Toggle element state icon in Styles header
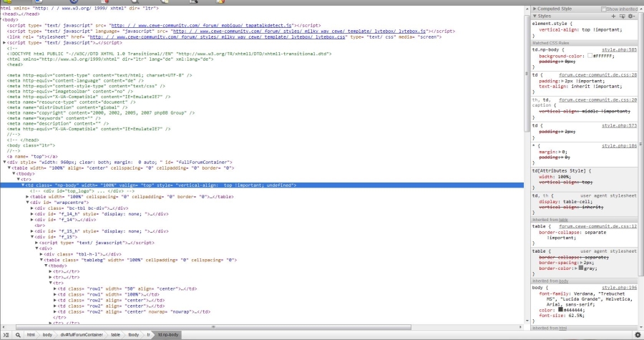 pyautogui.click(x=623, y=16)
